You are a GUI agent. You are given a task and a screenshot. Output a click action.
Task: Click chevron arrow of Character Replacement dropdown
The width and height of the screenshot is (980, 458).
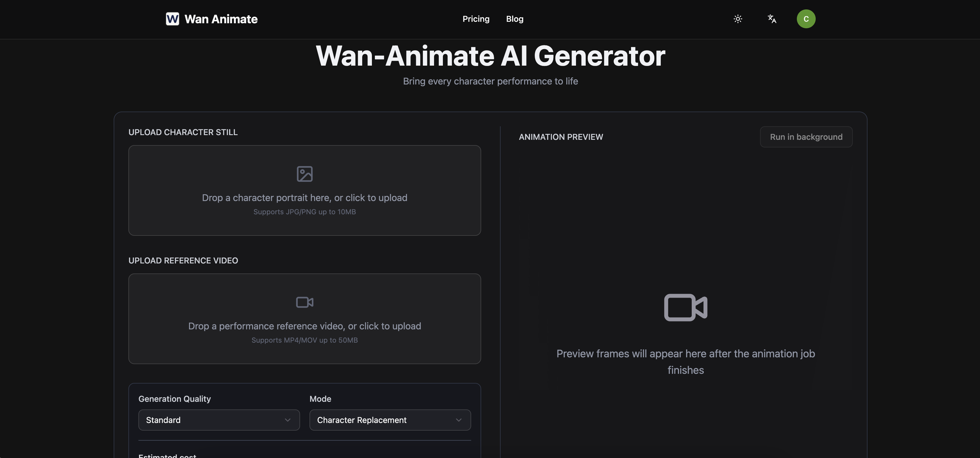458,420
